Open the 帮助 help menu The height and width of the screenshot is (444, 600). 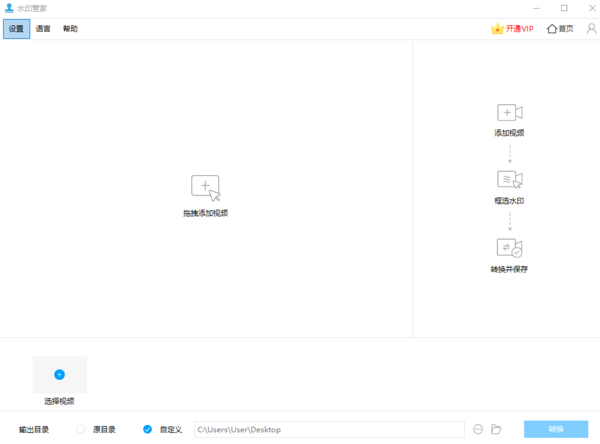click(70, 29)
